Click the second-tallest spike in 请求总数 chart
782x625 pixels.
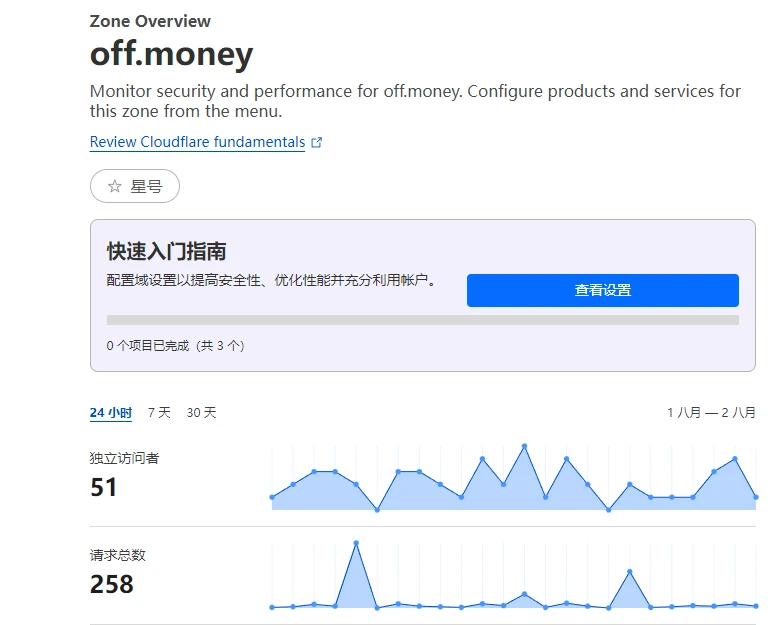pyautogui.click(x=629, y=572)
